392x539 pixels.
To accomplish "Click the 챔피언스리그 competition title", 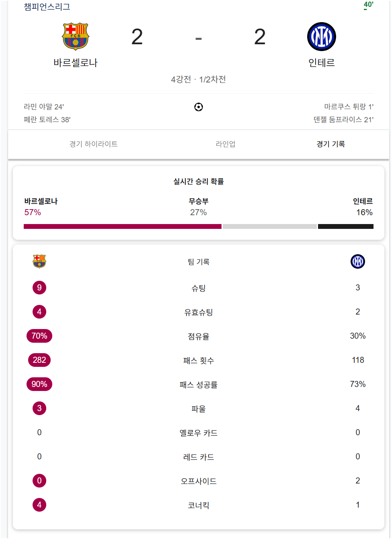I will [x=47, y=7].
